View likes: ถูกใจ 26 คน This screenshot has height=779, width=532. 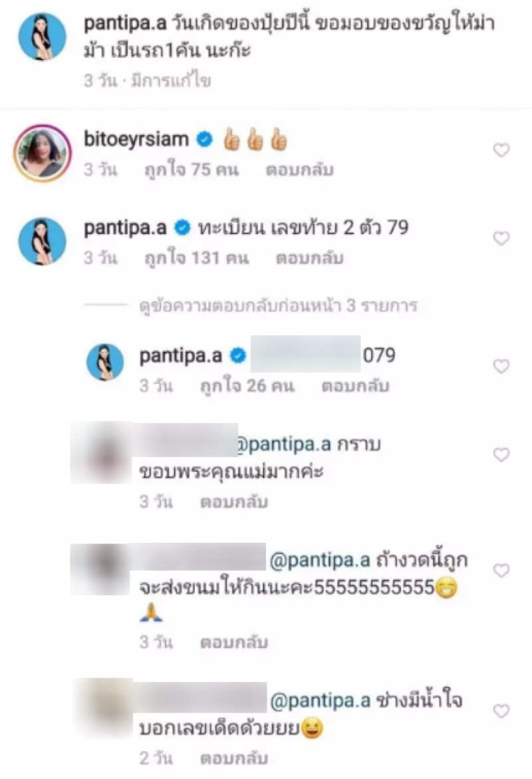[x=247, y=386]
